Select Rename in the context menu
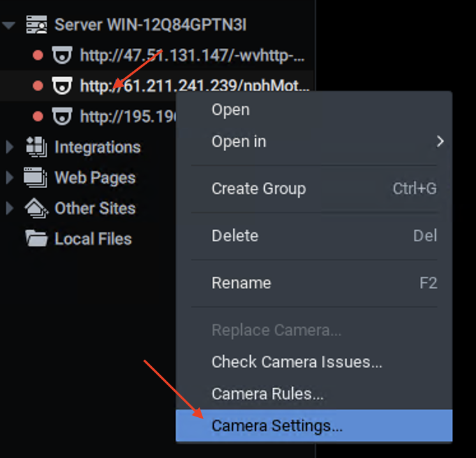Viewport: 476px width, 458px height. click(x=314, y=283)
